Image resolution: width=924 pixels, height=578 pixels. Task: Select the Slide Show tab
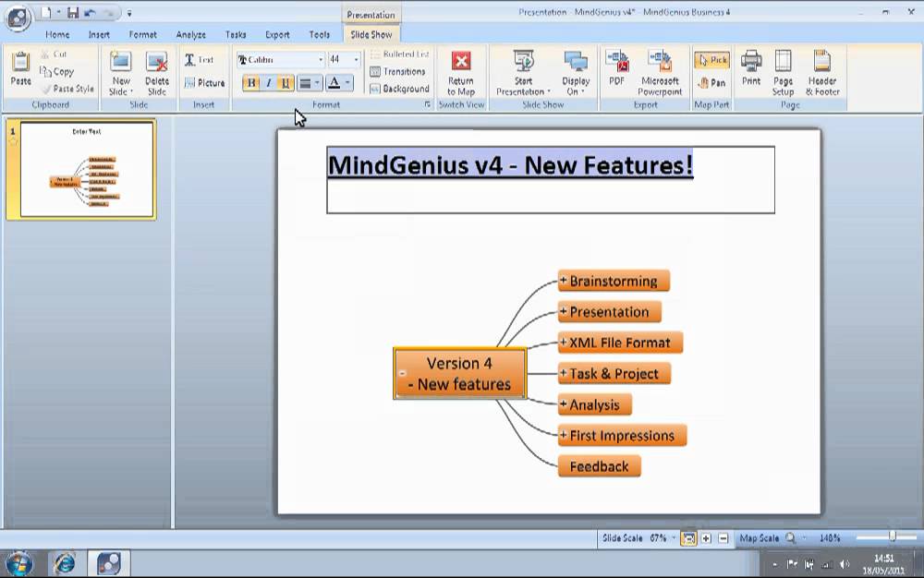click(x=371, y=35)
